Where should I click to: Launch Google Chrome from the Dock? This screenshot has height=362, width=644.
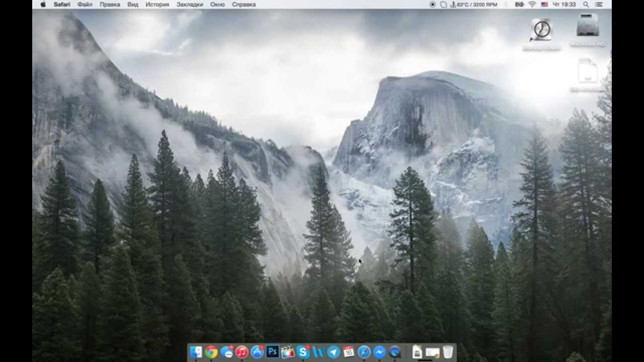tap(211, 352)
